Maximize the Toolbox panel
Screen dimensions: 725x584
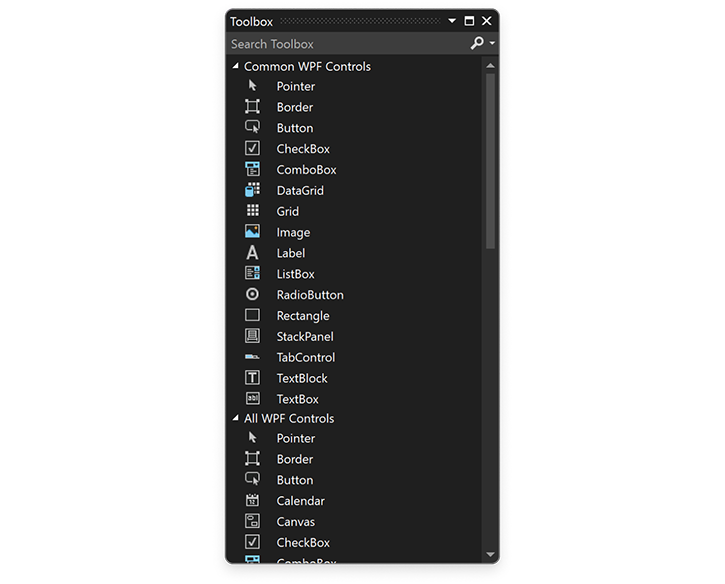[469, 21]
